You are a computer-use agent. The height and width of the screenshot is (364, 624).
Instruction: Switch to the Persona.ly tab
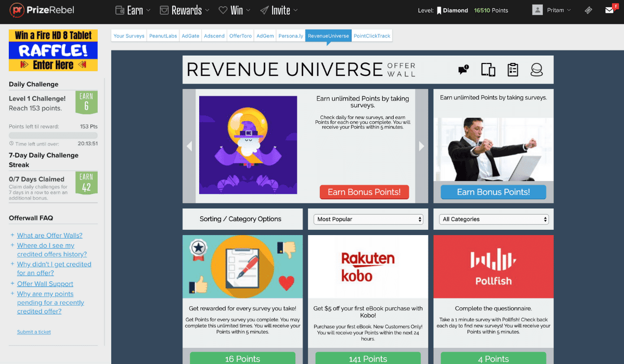click(x=291, y=36)
